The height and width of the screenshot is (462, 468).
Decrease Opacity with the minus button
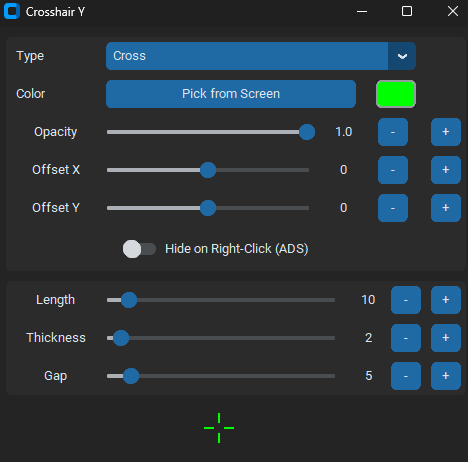pos(393,132)
